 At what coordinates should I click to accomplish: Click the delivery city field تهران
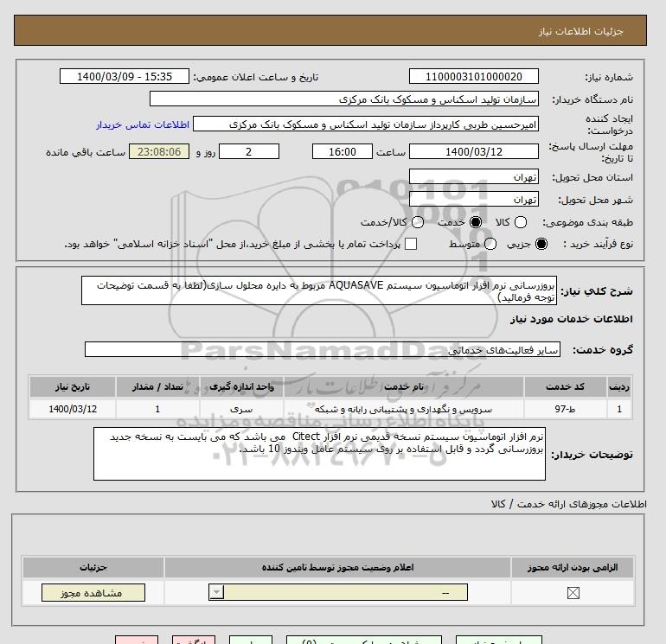pos(474,199)
